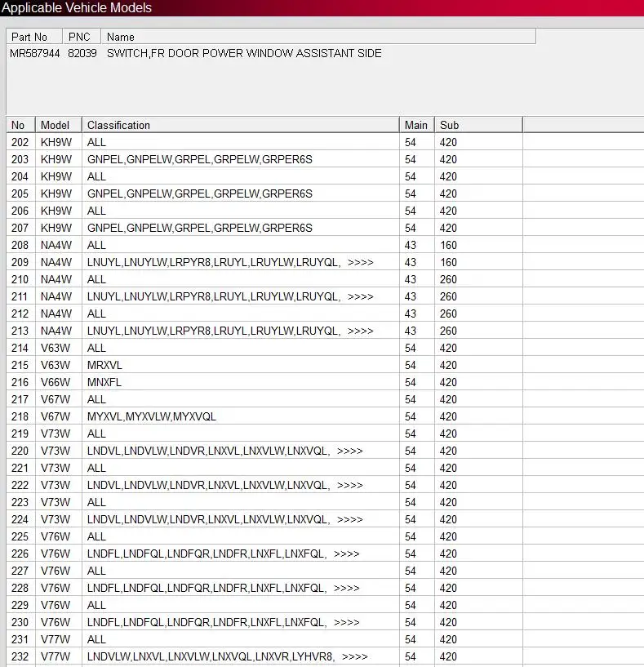
Task: Click MYXVL,MYXVLW,MYXVQL classification
Action: [152, 416]
